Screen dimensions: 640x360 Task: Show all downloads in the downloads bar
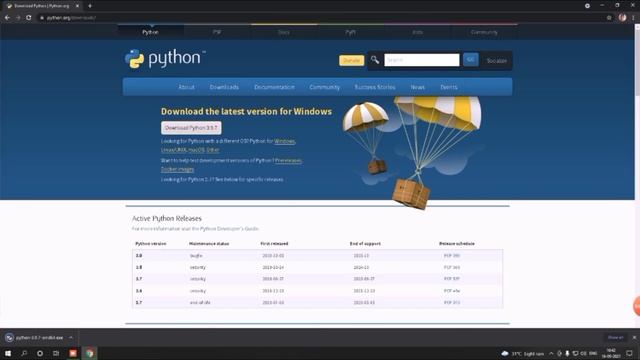pyautogui.click(x=615, y=338)
